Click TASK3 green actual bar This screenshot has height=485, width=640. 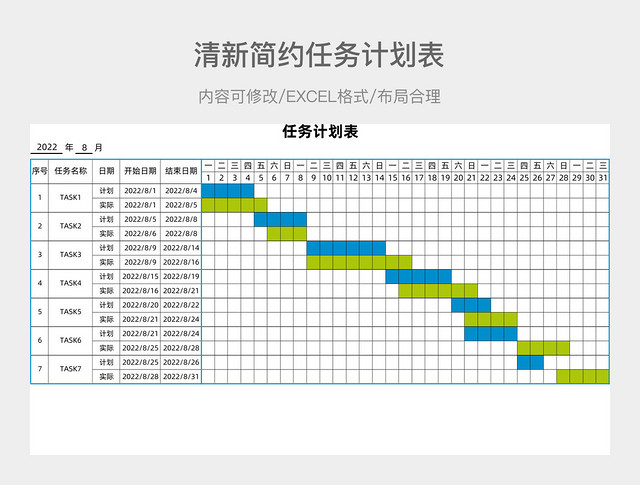click(359, 262)
